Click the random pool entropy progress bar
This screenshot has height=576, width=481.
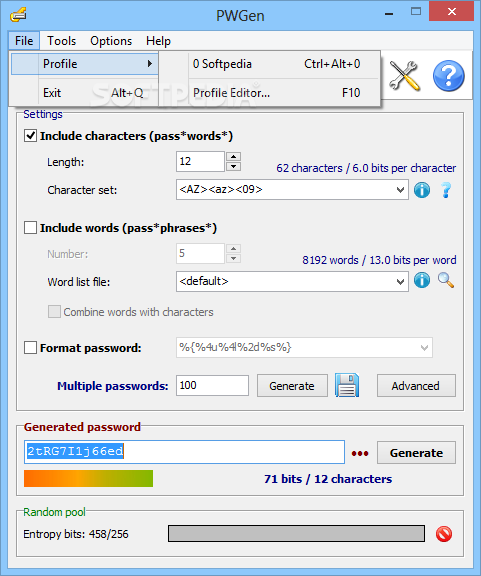pyautogui.click(x=296, y=533)
